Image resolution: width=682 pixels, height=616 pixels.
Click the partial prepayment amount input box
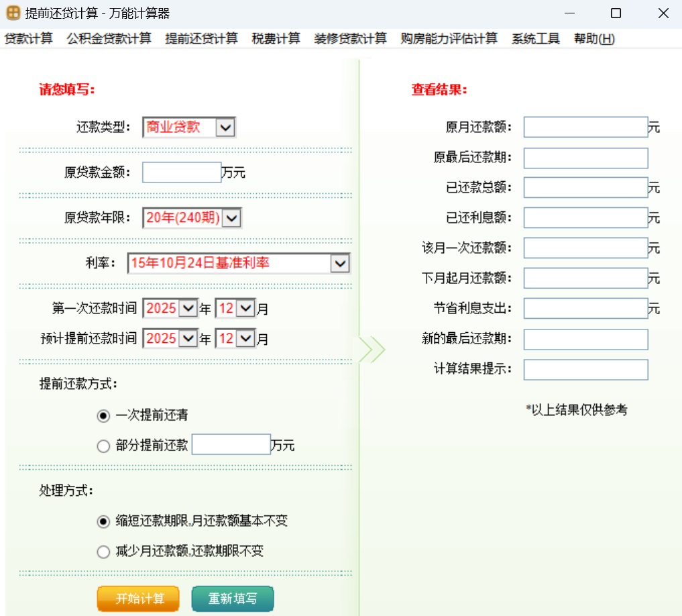[x=231, y=444]
